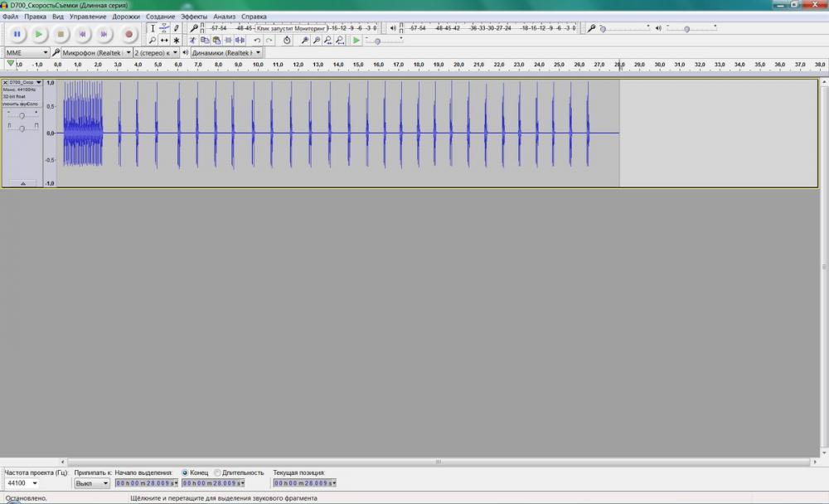
Task: Click the Pause transport button
Action: [x=17, y=34]
